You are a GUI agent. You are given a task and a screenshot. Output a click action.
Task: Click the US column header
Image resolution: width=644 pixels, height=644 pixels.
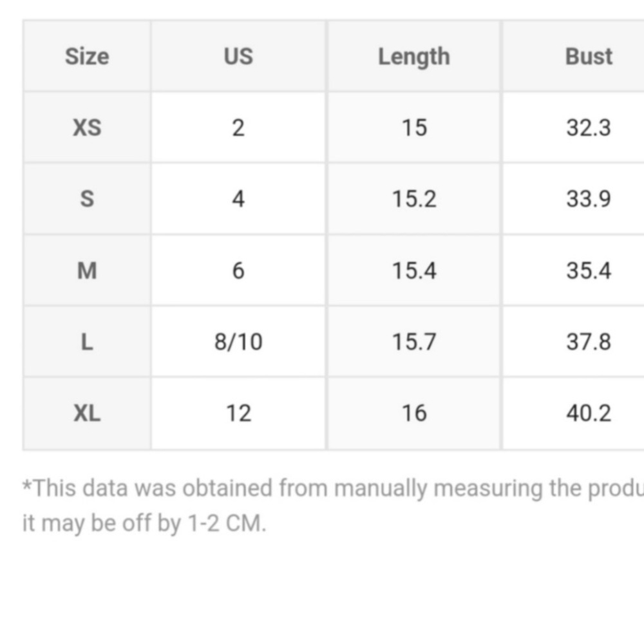click(x=239, y=56)
